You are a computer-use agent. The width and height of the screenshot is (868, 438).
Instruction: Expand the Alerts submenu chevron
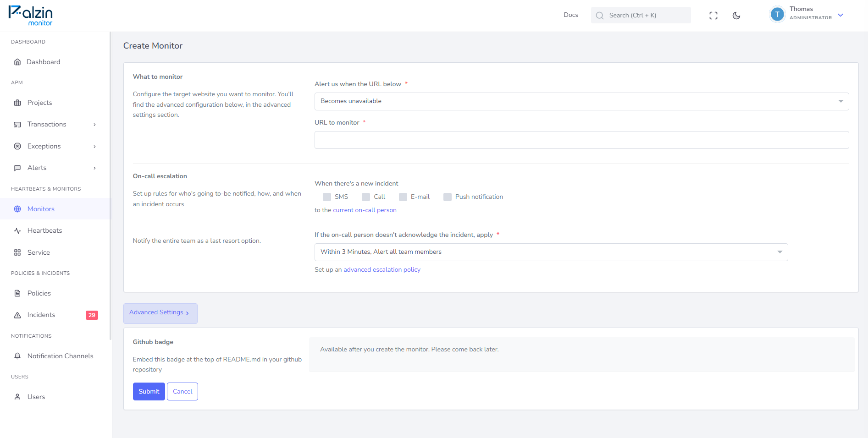point(95,168)
